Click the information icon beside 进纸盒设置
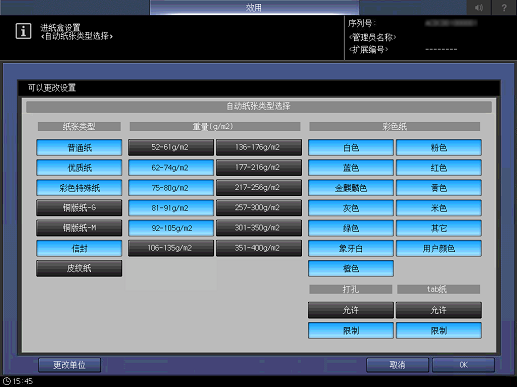517x387 pixels. (23, 31)
